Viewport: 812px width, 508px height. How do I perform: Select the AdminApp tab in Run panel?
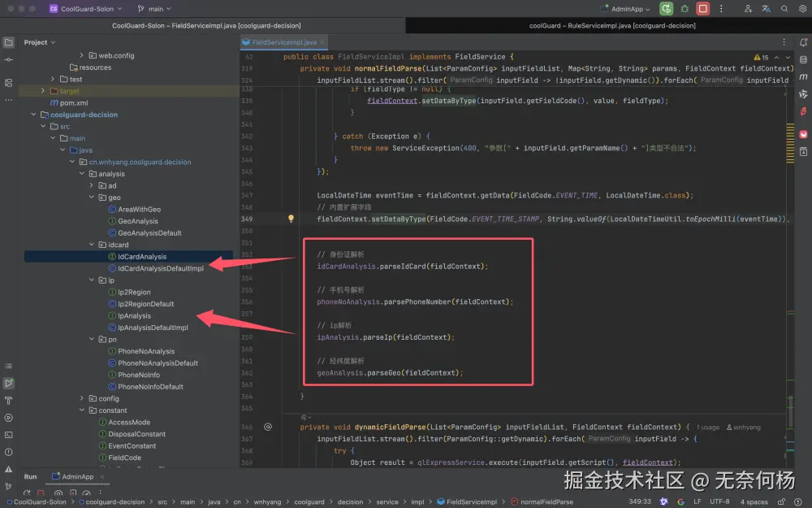pos(73,477)
